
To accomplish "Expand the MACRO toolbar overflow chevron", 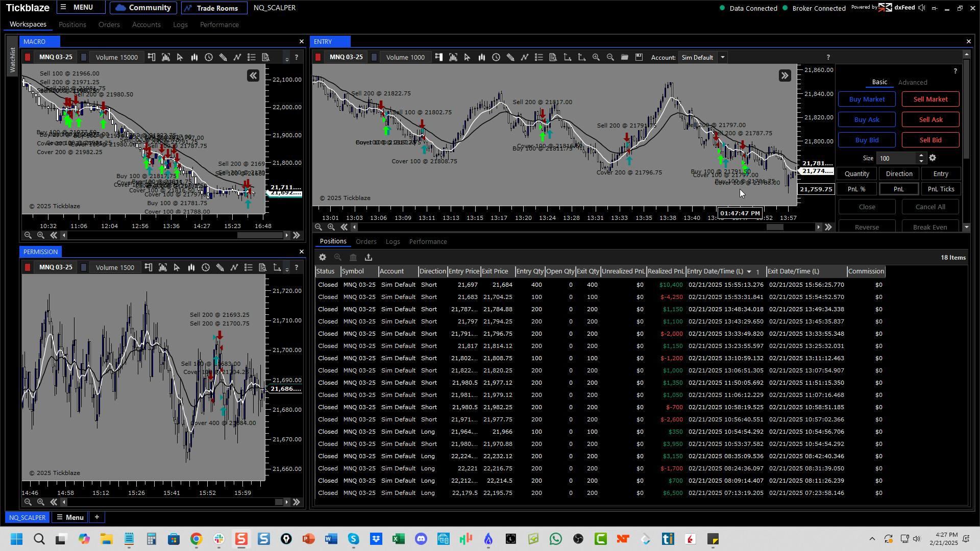I will [287, 59].
